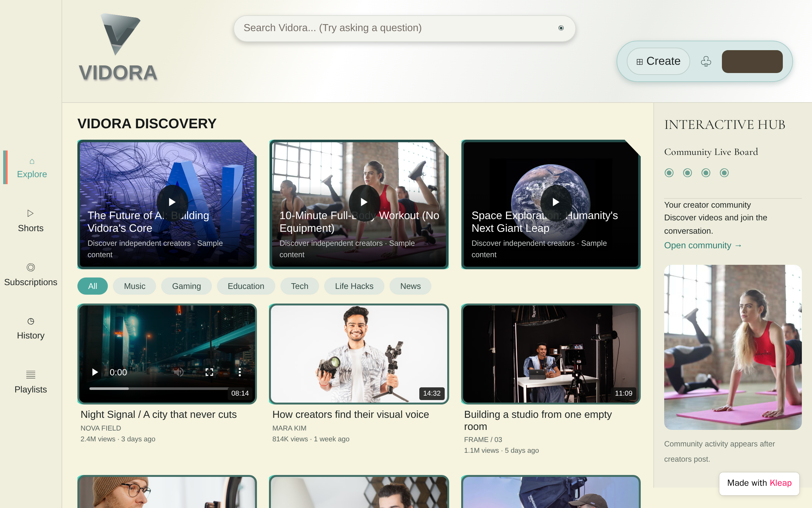Filter videos by Education

(246, 286)
